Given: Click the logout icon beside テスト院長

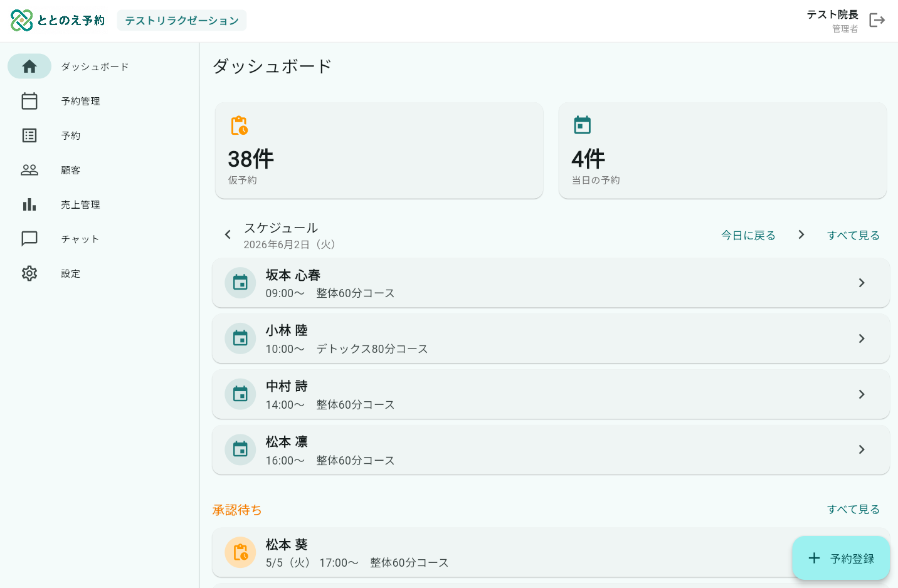Looking at the screenshot, I should coord(877,21).
